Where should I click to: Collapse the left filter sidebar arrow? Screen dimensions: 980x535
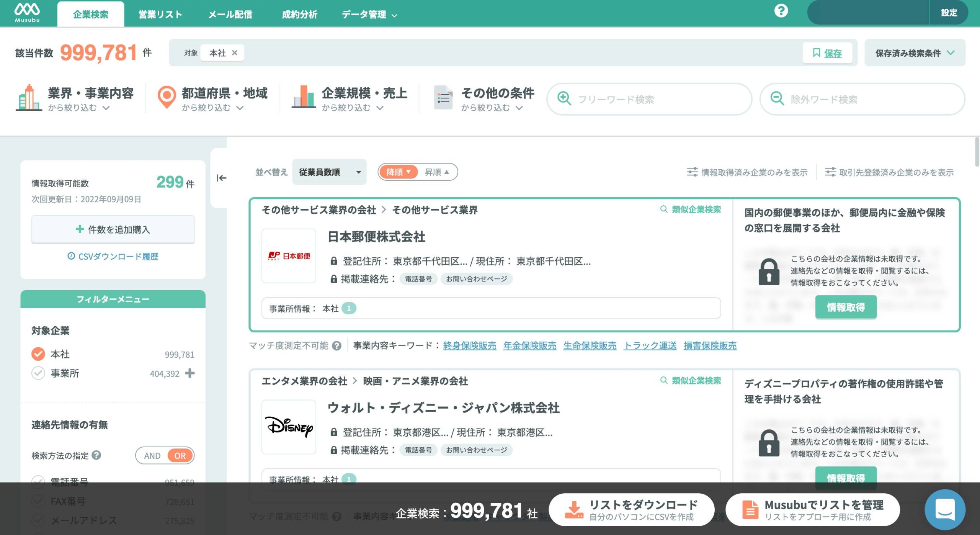point(222,178)
